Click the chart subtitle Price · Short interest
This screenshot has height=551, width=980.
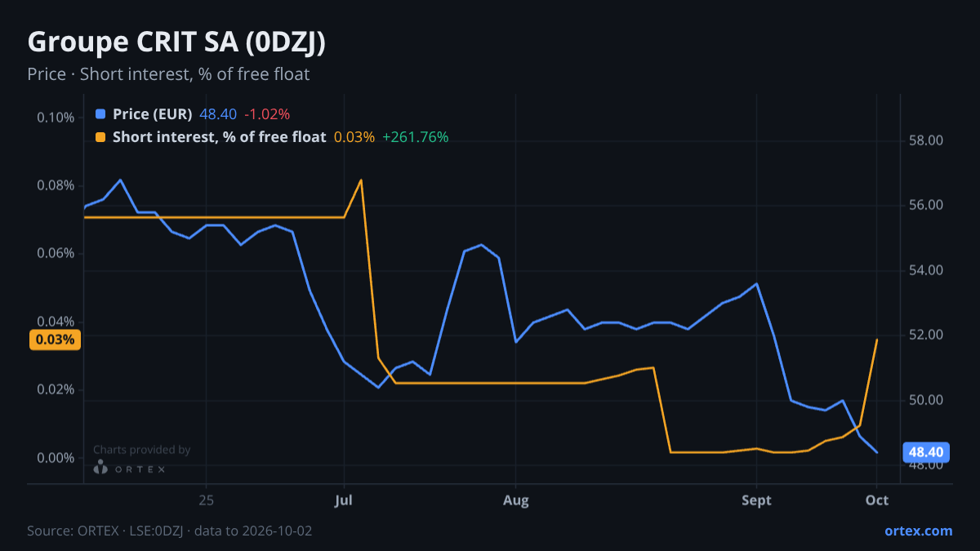(x=168, y=74)
